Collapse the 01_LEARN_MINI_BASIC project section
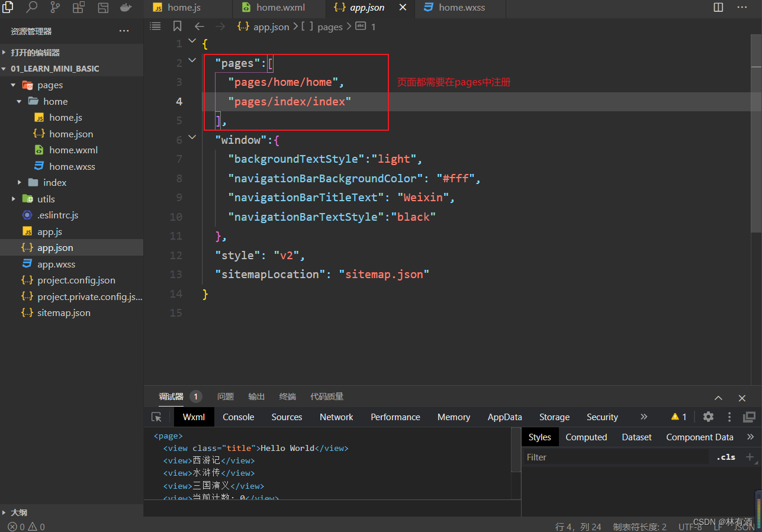This screenshot has height=532, width=762. click(72, 69)
